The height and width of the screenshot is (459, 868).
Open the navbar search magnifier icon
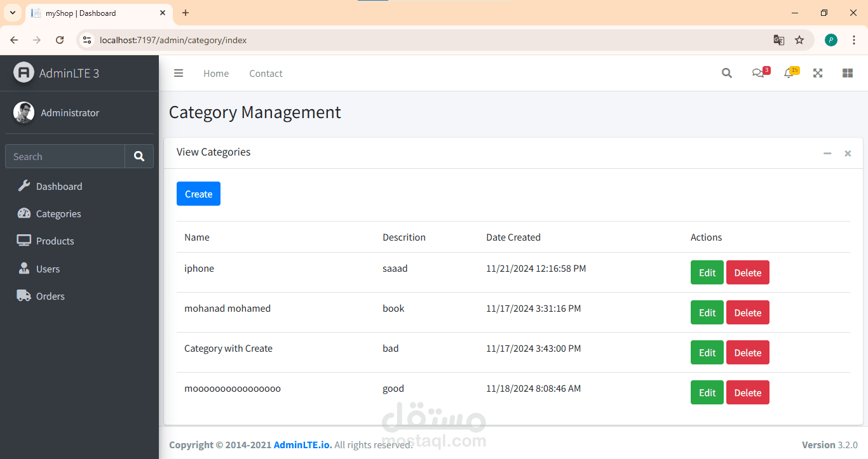pos(727,73)
